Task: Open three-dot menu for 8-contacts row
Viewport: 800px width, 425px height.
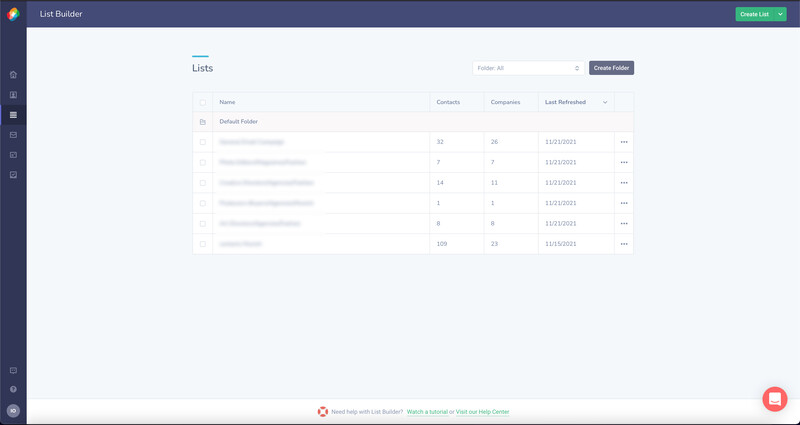Action: 624,223
